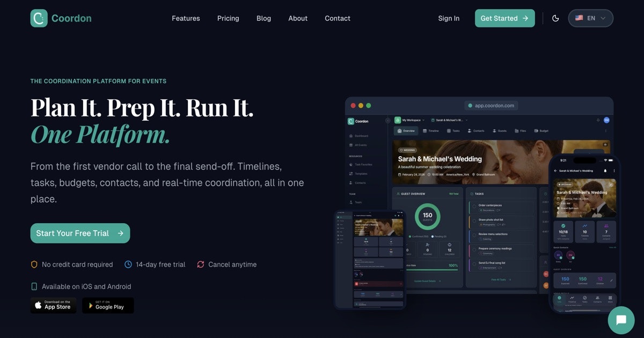The image size is (644, 338).
Task: Open the EN language selector
Action: (590, 18)
